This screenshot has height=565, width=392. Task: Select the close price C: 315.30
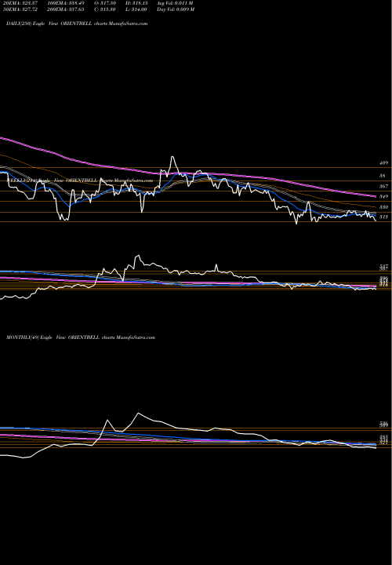(105, 9)
